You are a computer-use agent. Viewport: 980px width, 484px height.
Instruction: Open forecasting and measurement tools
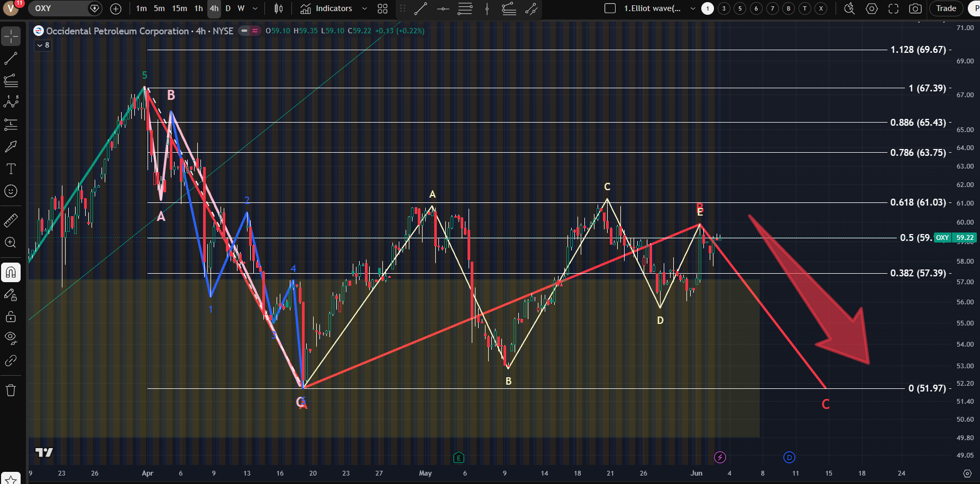coord(11,124)
